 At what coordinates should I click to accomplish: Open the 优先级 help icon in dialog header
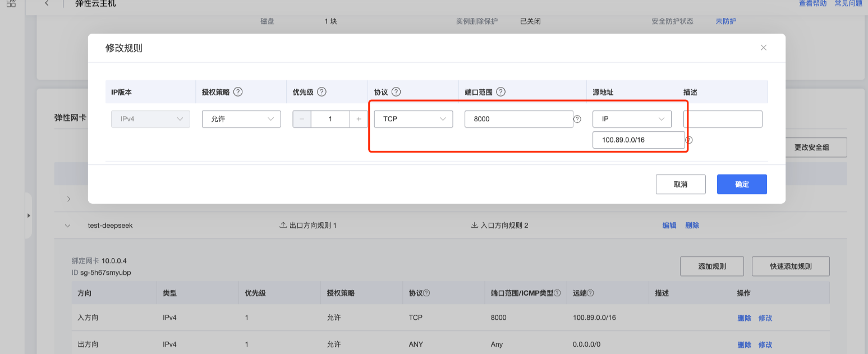point(322,92)
